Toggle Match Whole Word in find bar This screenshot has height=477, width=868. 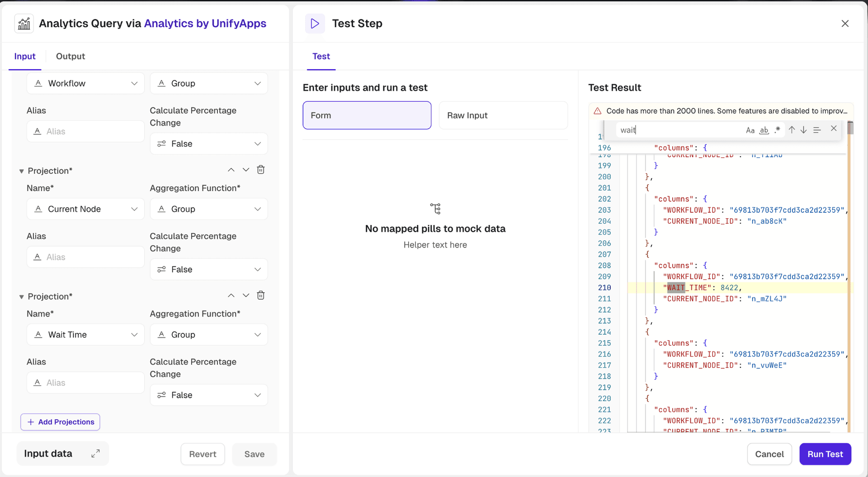coord(764,131)
